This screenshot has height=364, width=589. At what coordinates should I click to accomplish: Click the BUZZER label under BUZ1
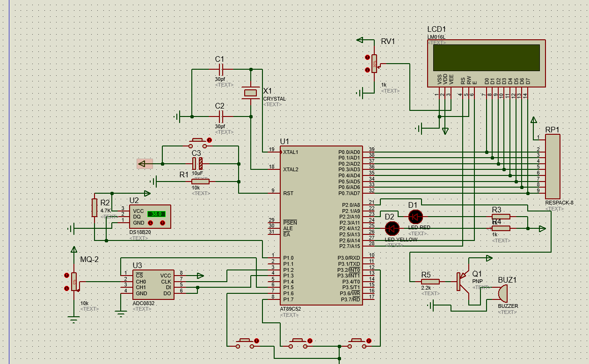[x=508, y=306]
